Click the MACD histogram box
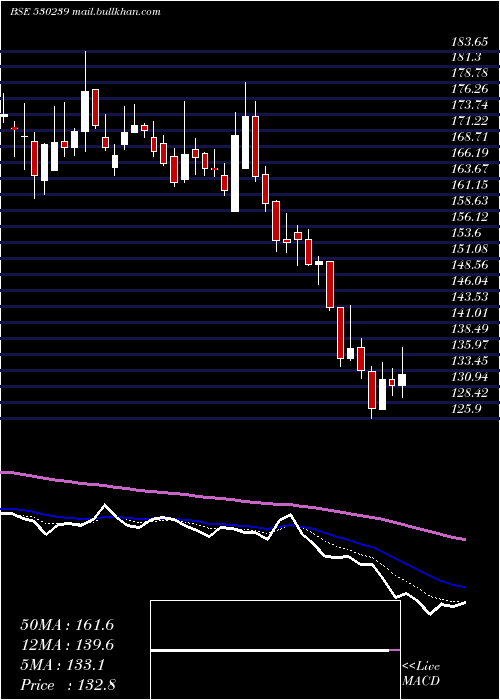This screenshot has height=700, width=500. click(x=275, y=650)
